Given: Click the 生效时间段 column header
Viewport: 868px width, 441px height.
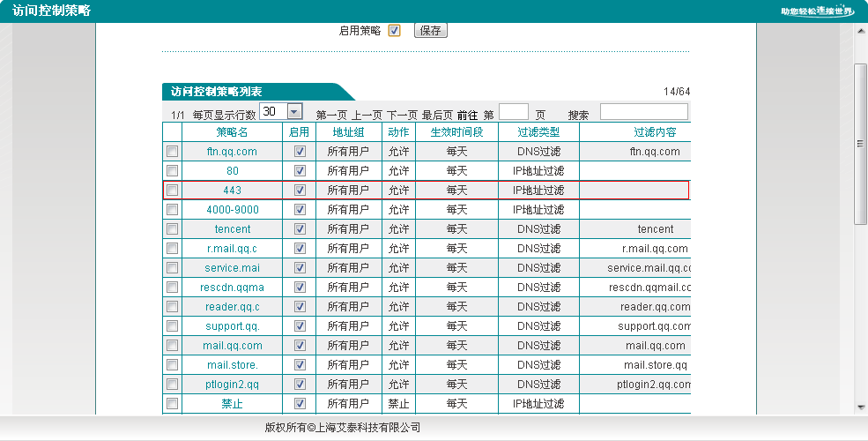Looking at the screenshot, I should point(456,131).
